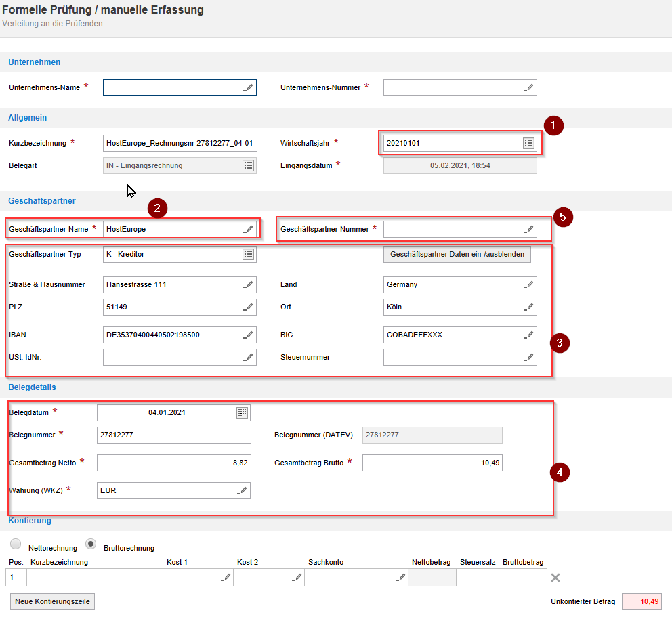
Task: Delete Kontierung row 1 with X icon
Action: [x=555, y=578]
